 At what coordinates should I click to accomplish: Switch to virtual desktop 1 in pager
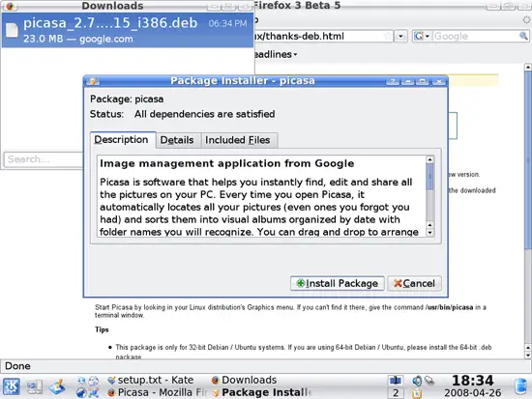coord(396,381)
